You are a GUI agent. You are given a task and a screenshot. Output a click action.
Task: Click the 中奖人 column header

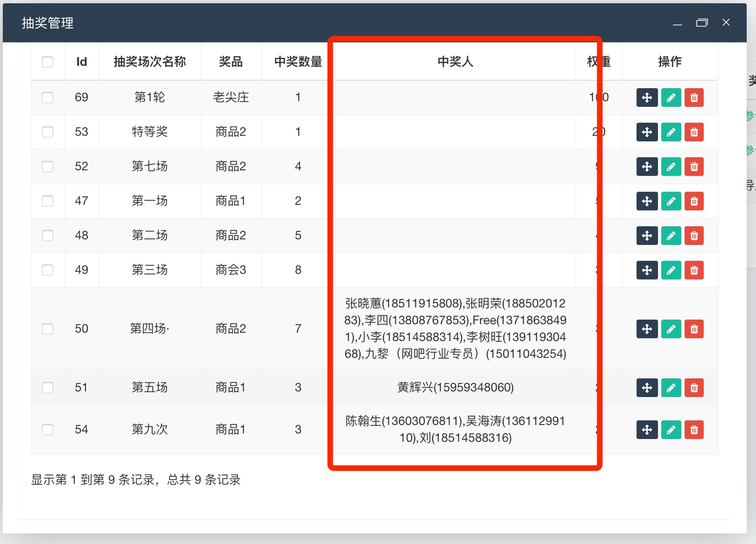[x=455, y=62]
